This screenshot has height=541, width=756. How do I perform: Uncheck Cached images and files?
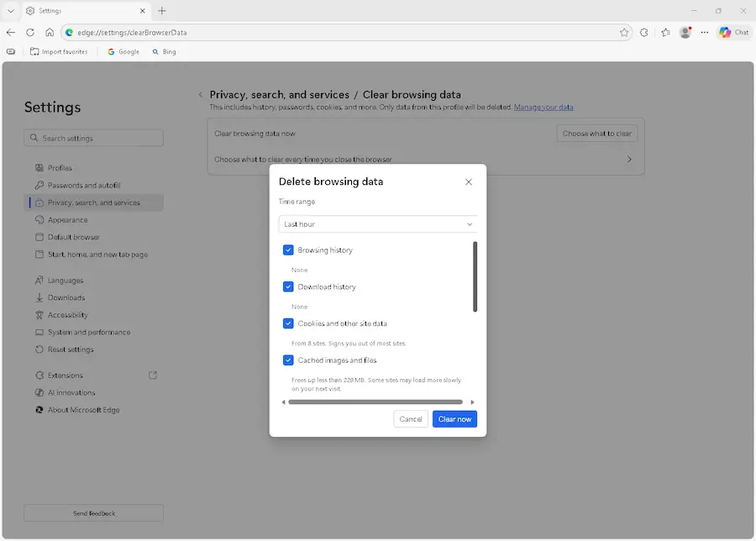(288, 360)
